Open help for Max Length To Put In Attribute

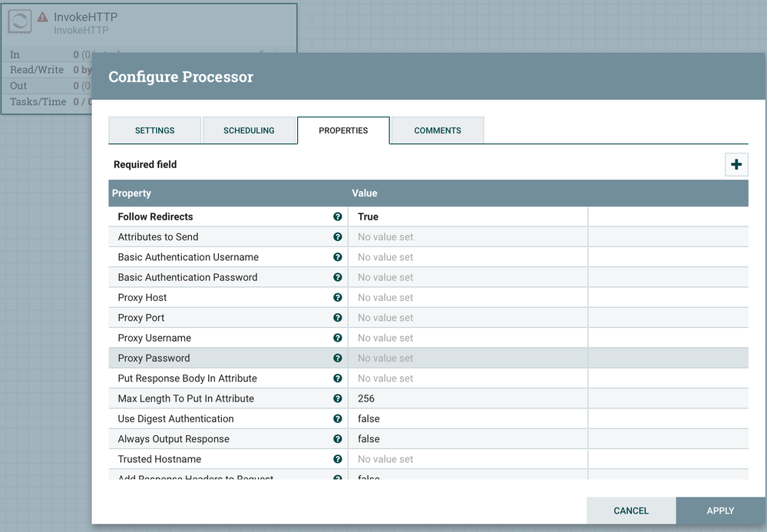tap(338, 398)
